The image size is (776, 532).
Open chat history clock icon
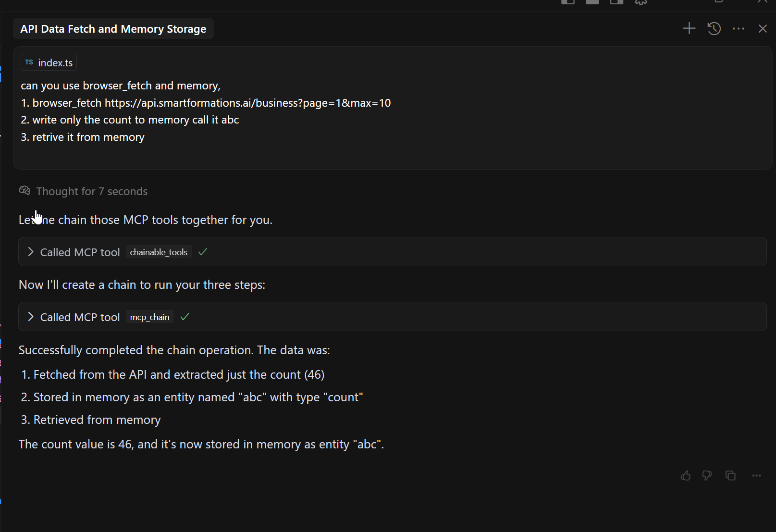coord(714,29)
